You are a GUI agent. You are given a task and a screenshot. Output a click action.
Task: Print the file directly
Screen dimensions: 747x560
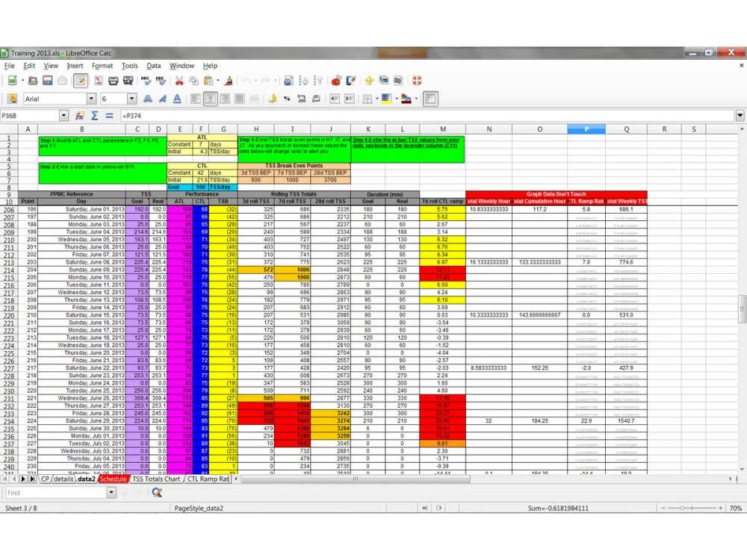(x=113, y=81)
